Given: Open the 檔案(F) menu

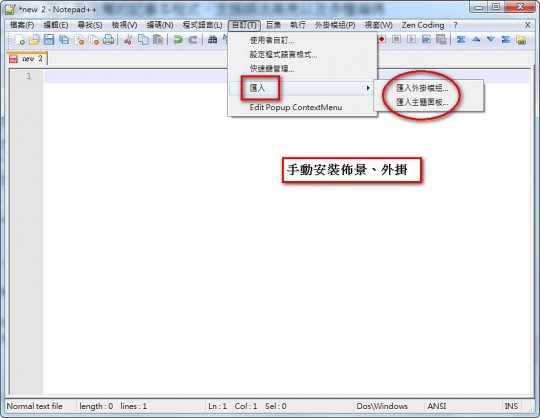Looking at the screenshot, I should click(22, 25).
